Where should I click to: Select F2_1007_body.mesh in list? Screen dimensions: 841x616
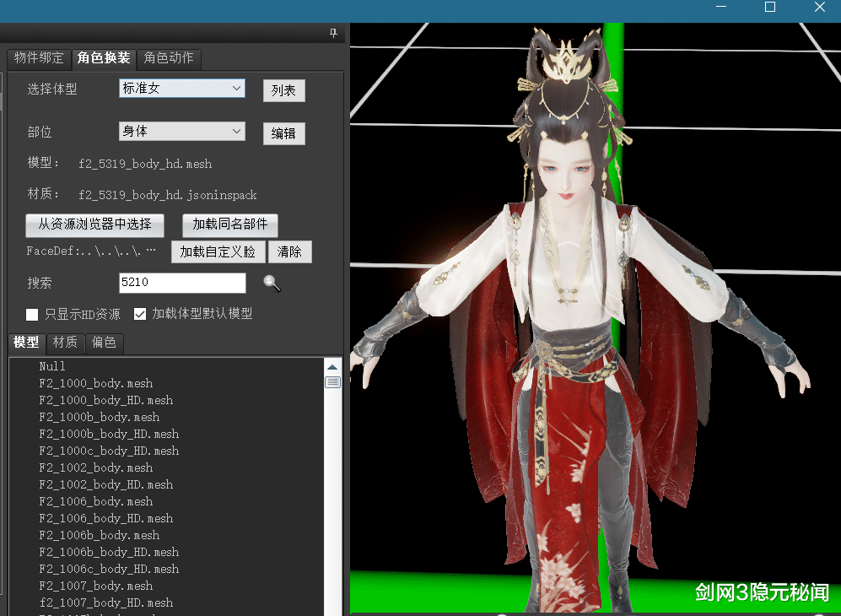[96, 586]
